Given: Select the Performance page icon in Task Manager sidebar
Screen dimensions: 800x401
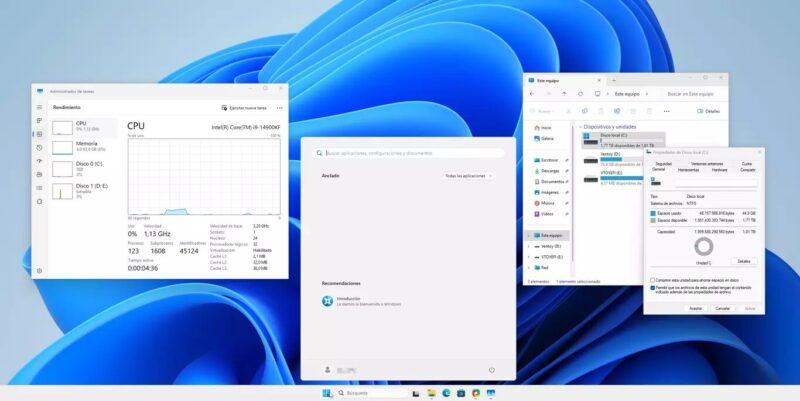Looking at the screenshot, I should 39,134.
